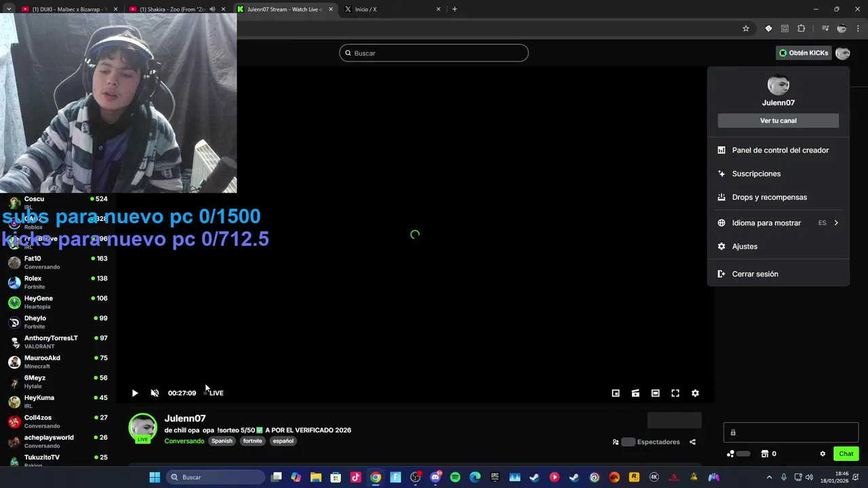Click the chat message input field

pyautogui.click(x=791, y=432)
